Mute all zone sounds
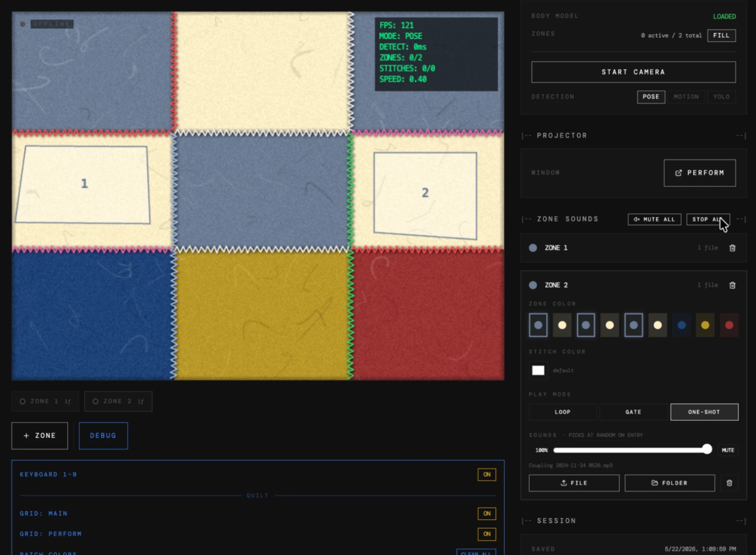The width and height of the screenshot is (756, 555). pos(654,219)
